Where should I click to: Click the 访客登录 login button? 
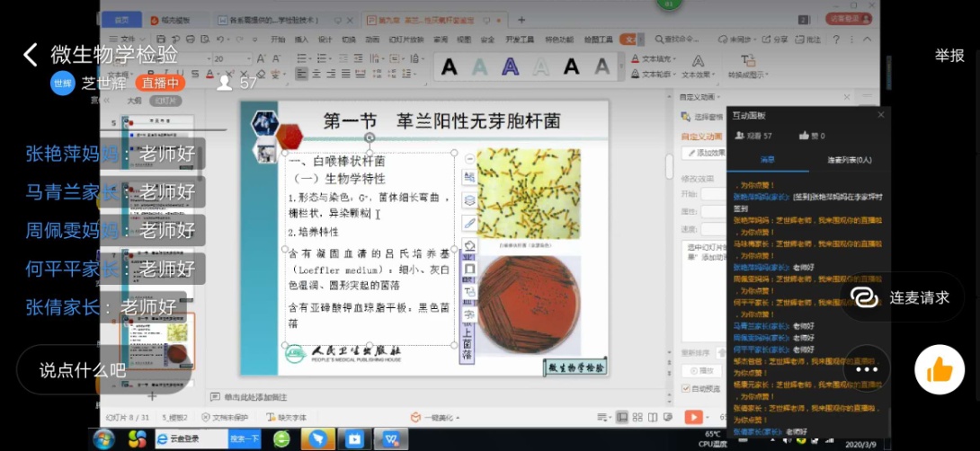(848, 20)
